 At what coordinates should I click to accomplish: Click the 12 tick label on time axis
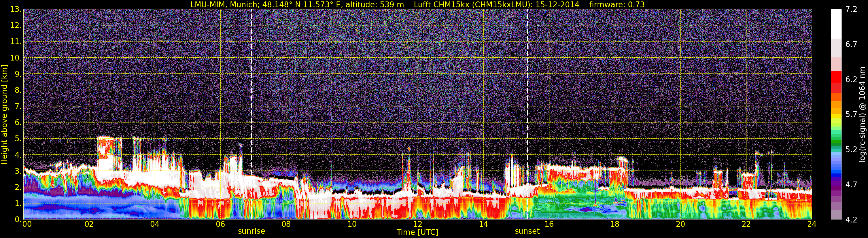[417, 224]
